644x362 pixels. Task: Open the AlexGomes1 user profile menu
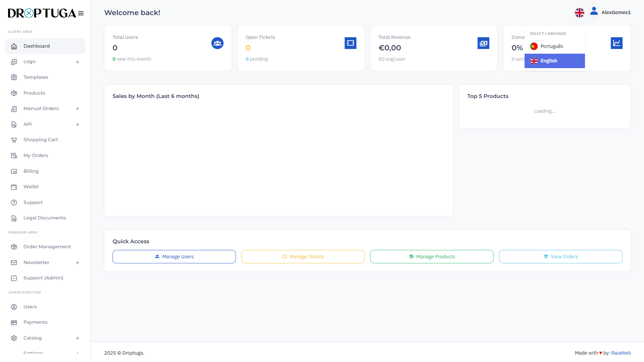click(610, 12)
